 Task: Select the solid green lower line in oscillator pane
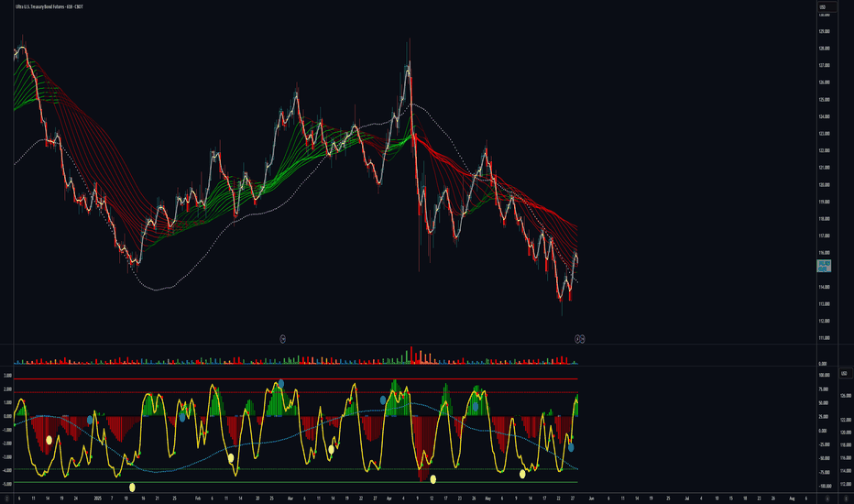pyautogui.click(x=296, y=482)
